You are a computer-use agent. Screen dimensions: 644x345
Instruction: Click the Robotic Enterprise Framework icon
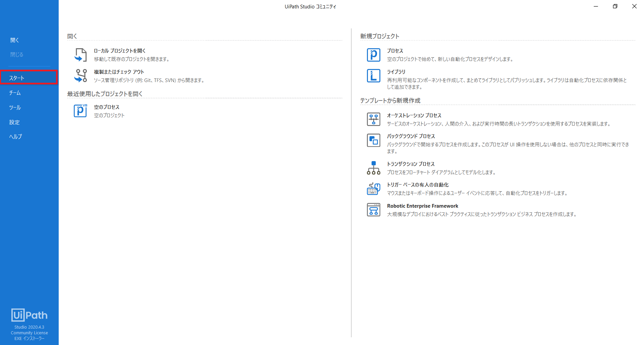tap(373, 210)
